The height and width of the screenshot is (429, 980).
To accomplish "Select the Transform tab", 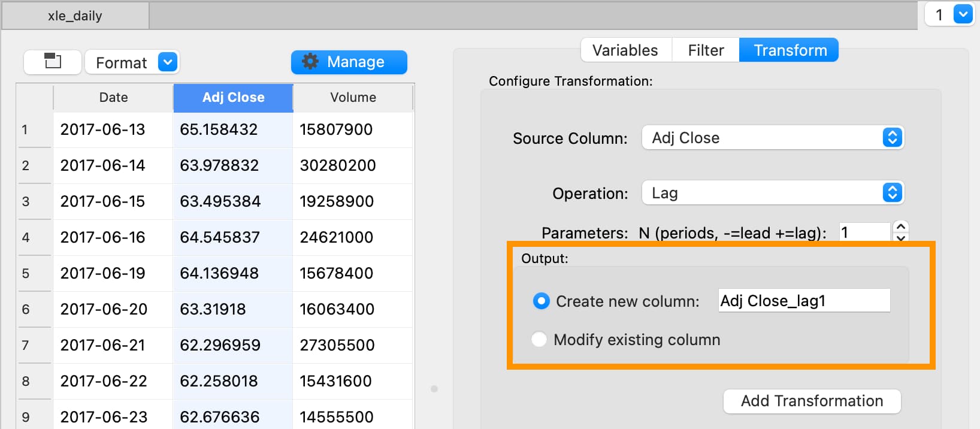I will tap(790, 50).
